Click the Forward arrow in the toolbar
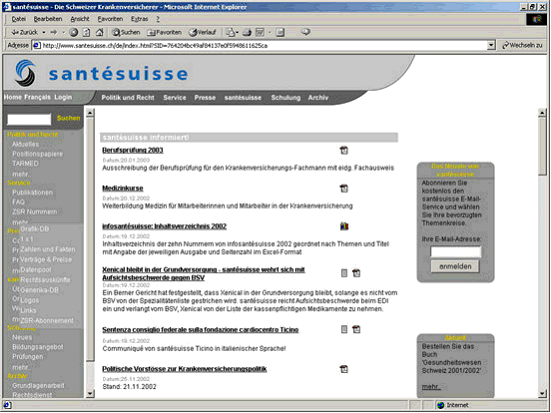This screenshot has width=551, height=413. click(53, 32)
